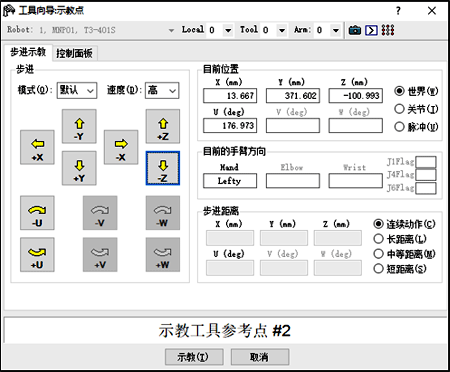Click the 示教工具参考点 #2 instruction text
The width and height of the screenshot is (450, 372).
click(x=225, y=331)
